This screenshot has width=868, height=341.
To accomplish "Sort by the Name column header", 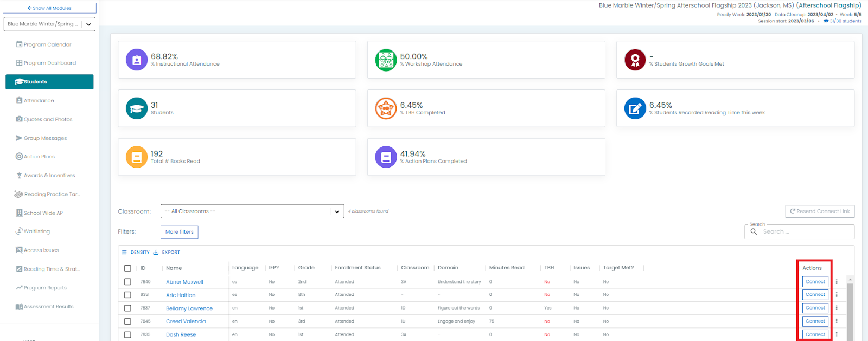I will tap(174, 268).
